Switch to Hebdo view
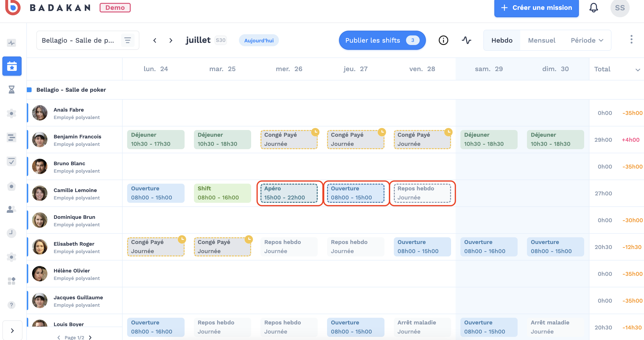Viewport: 644px width, 340px height. [502, 40]
